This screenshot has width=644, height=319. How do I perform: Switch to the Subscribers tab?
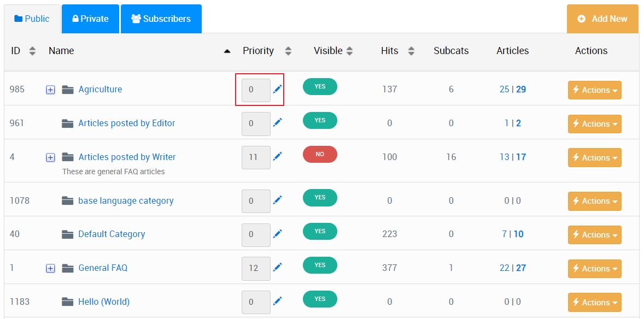click(161, 18)
